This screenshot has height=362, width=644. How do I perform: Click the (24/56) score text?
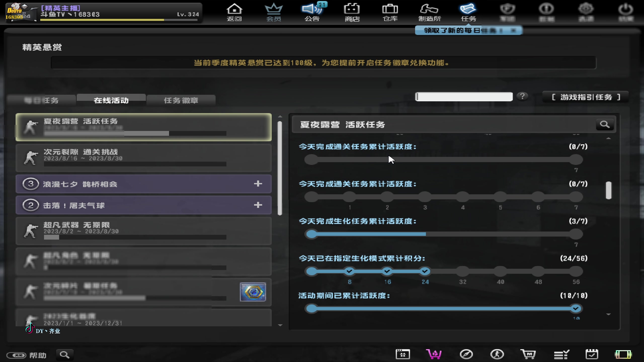tap(574, 258)
